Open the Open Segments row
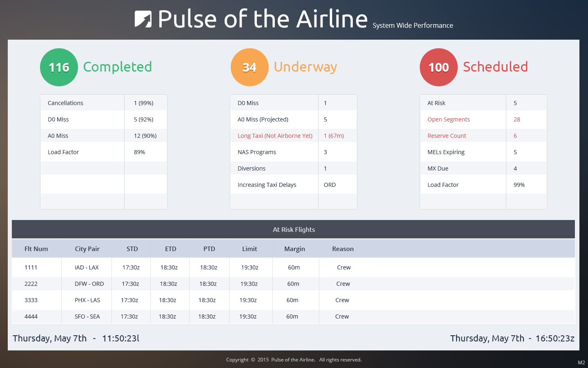588x368 pixels. point(483,119)
